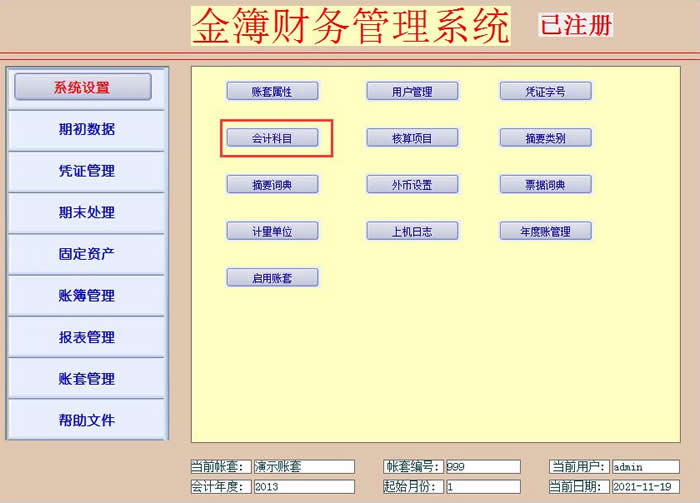
Task: Open the 会计科目 setup
Action: click(x=272, y=138)
